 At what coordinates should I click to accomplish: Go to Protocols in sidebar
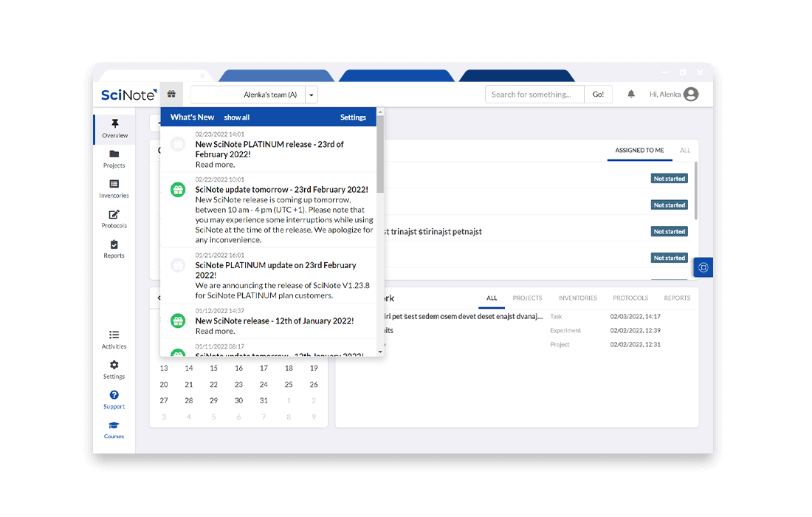point(114,219)
